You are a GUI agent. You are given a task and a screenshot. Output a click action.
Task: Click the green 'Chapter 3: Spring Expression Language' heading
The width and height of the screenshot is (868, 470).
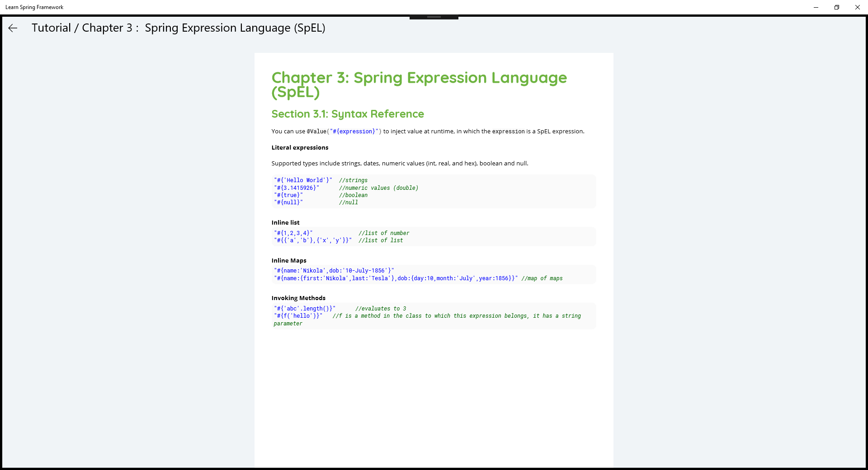[419, 85]
